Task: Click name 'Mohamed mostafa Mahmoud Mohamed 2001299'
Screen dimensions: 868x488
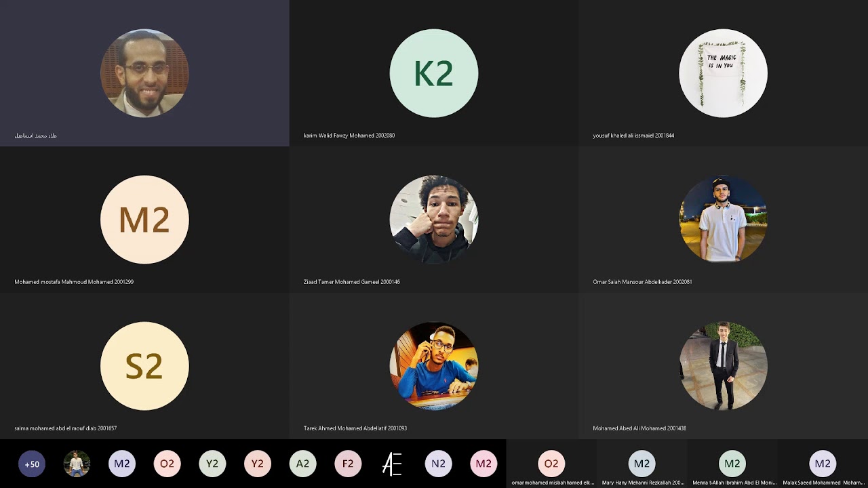Action: tap(74, 282)
